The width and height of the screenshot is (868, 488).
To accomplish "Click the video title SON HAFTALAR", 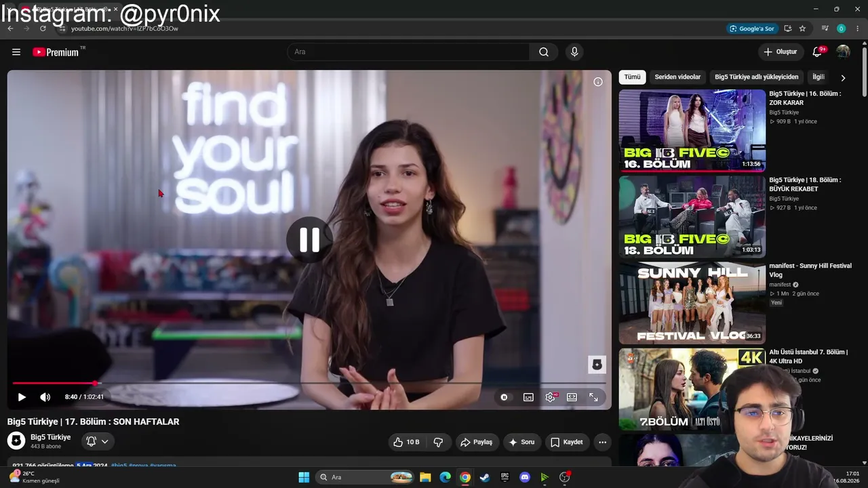I will click(94, 422).
